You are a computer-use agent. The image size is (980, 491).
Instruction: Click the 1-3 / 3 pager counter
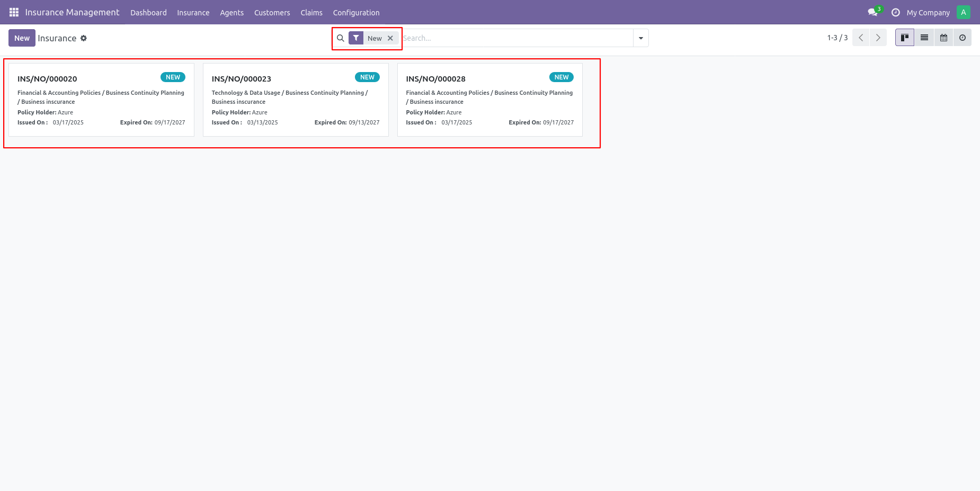[837, 38]
